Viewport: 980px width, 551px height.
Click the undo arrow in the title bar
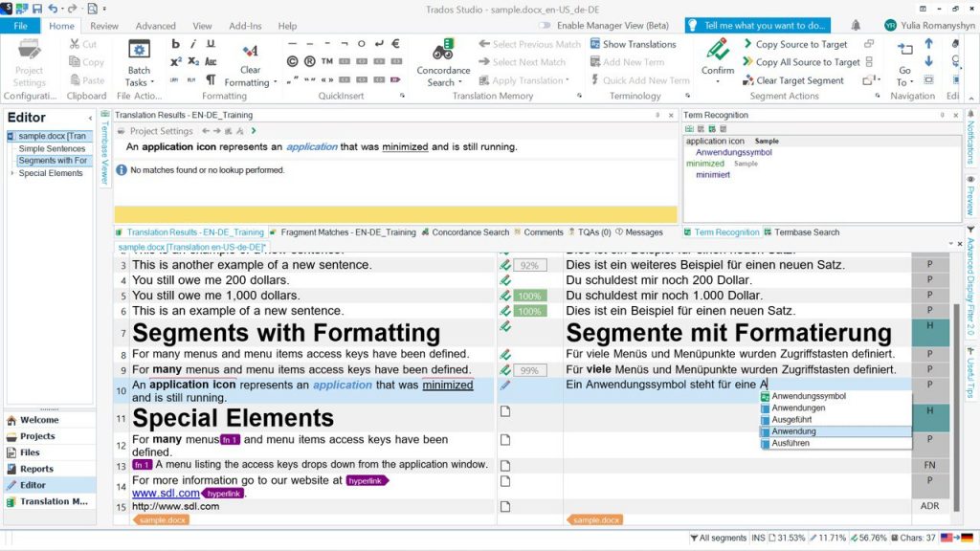53,9
